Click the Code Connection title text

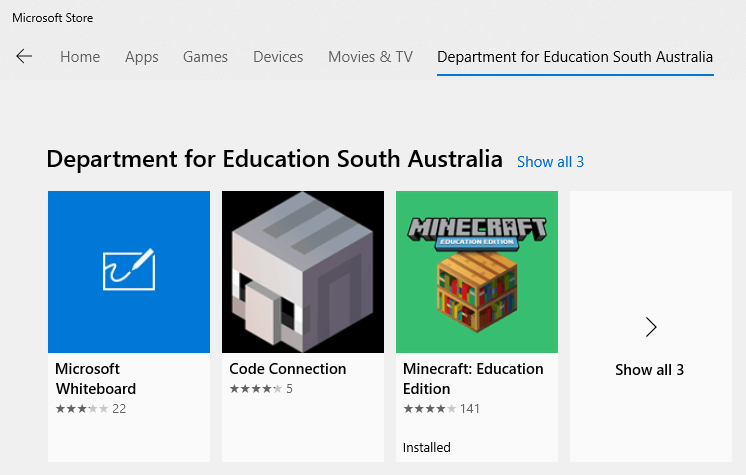pyautogui.click(x=287, y=369)
